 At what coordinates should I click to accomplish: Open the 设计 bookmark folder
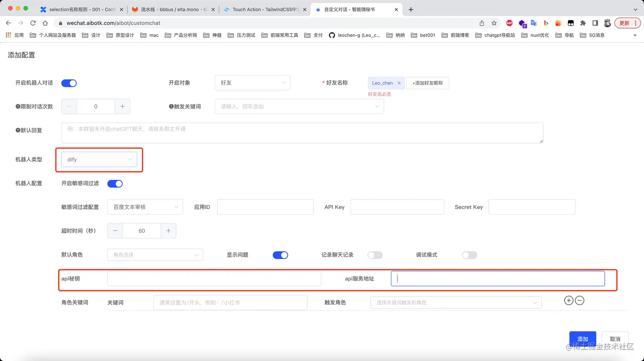point(91,35)
